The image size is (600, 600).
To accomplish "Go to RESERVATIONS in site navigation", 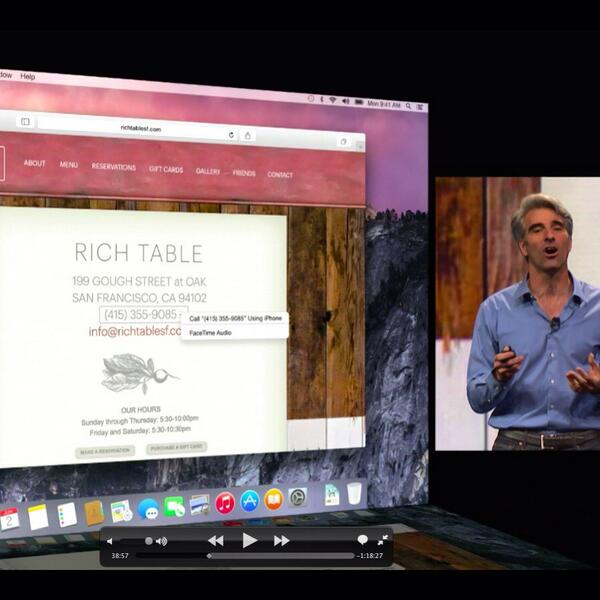I will click(114, 167).
